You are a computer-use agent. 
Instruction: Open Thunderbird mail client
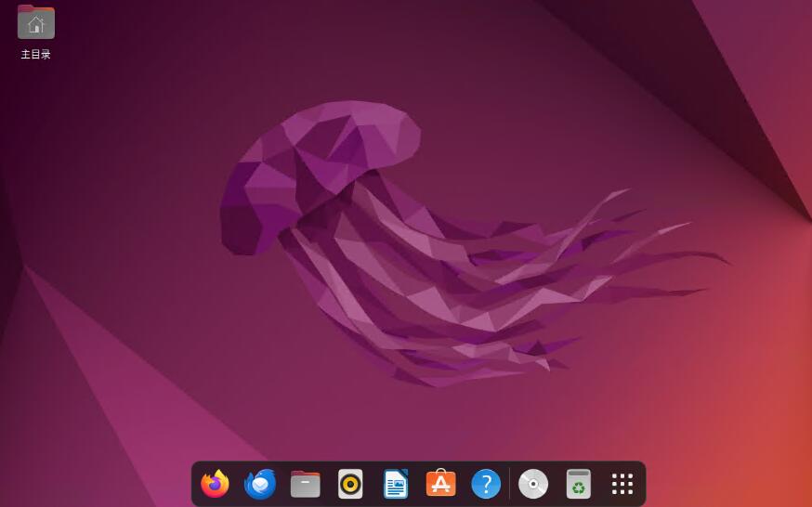(x=260, y=484)
